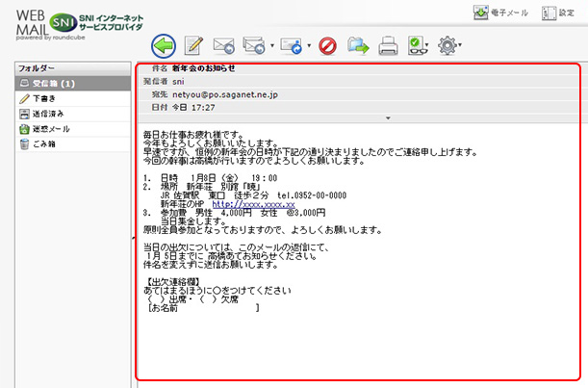
Task: Compose a new message with pencil icon
Action: pyautogui.click(x=194, y=44)
